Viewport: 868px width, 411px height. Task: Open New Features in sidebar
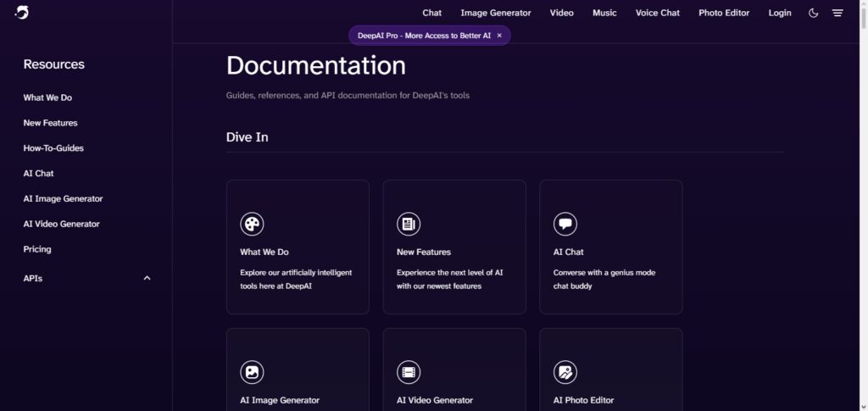(x=50, y=123)
